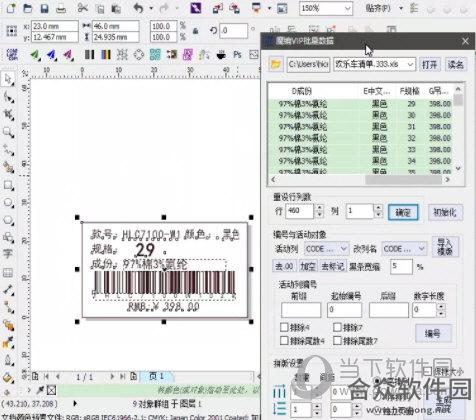Image resolution: width=476 pixels, height=420 pixels.
Task: Click the 去.00 button
Action: coord(284,266)
